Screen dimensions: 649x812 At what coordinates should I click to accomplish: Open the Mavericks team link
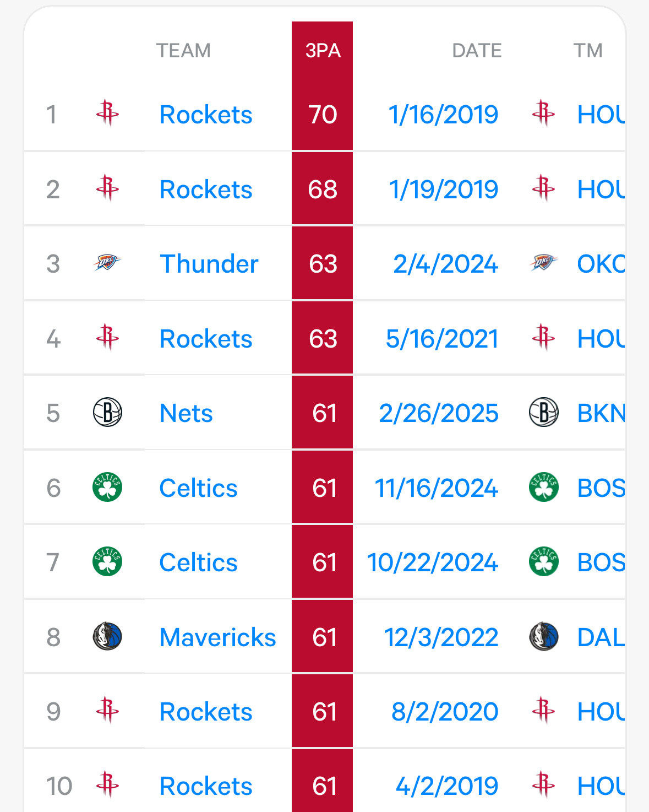click(217, 637)
